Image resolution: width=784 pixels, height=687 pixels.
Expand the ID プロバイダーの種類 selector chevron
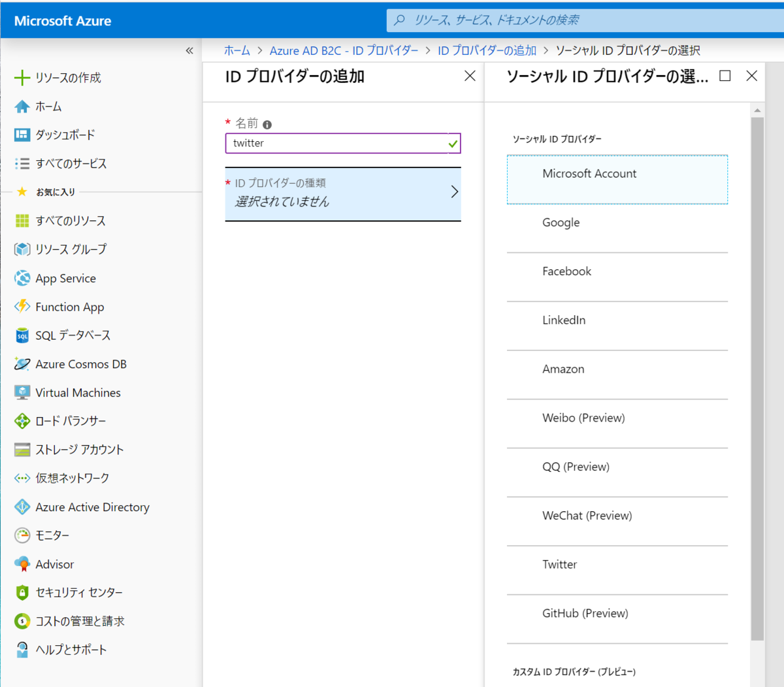(x=453, y=192)
